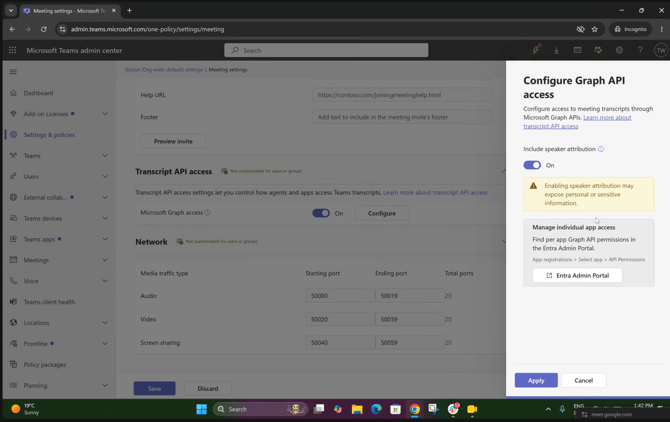
Task: Click the Windows taskbar Search box
Action: point(261,409)
